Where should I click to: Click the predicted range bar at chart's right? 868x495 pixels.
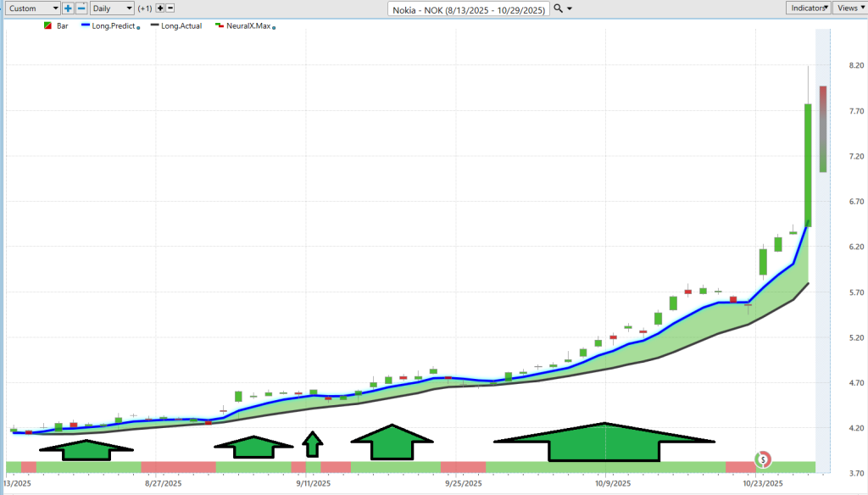pos(823,129)
